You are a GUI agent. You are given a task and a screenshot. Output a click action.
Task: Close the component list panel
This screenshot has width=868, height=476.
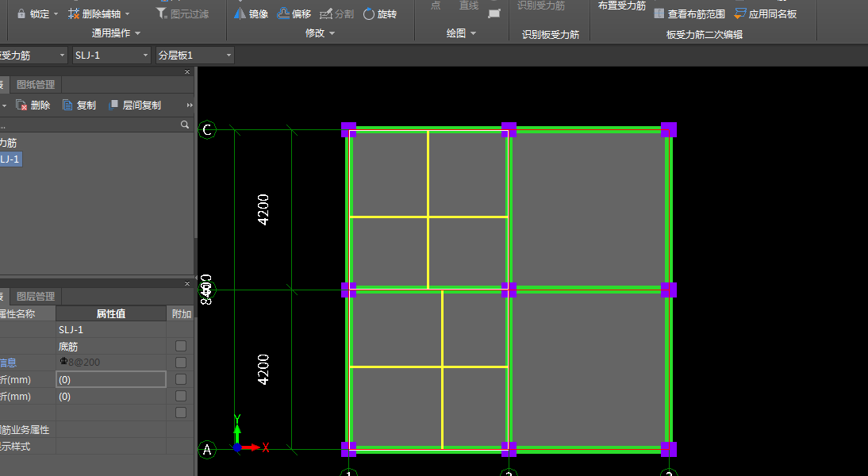pyautogui.click(x=187, y=72)
